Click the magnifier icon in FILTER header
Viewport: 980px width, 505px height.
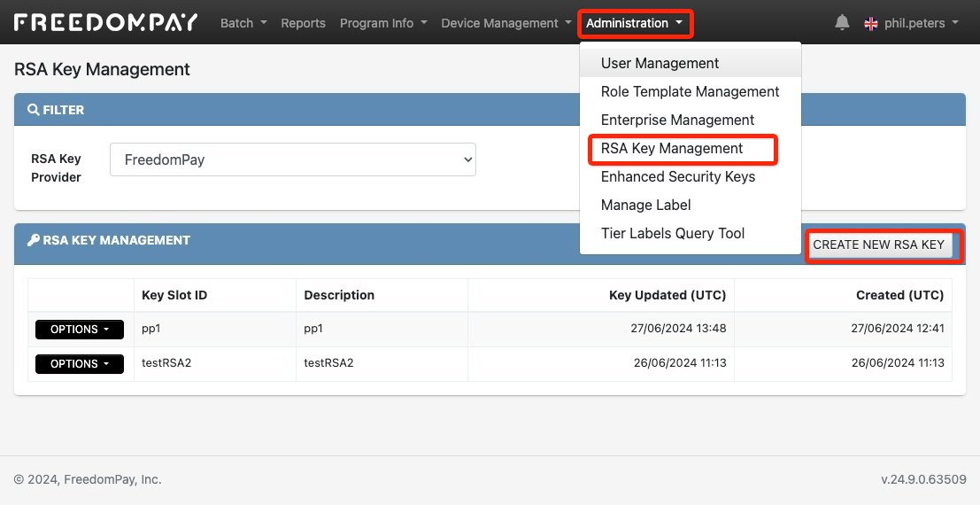pos(33,110)
